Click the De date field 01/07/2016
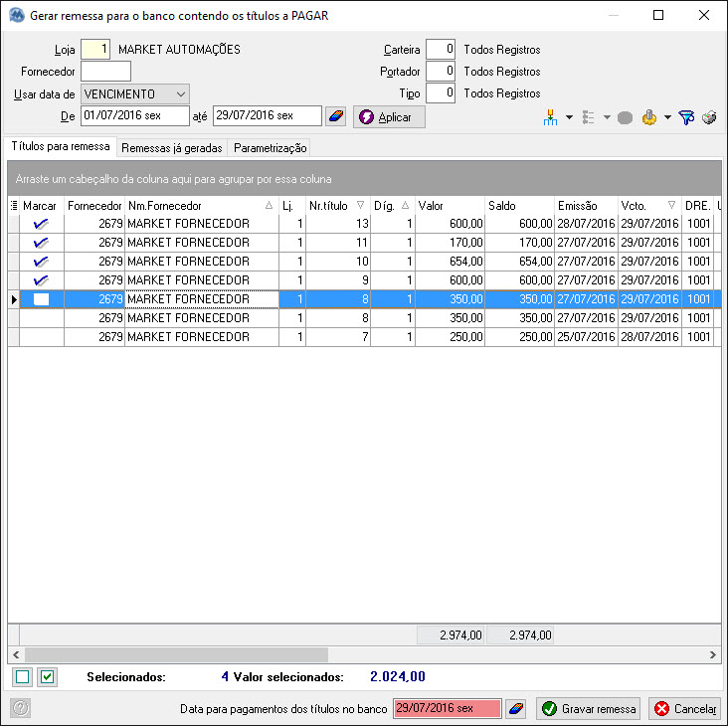The height and width of the screenshot is (726, 728). click(135, 115)
